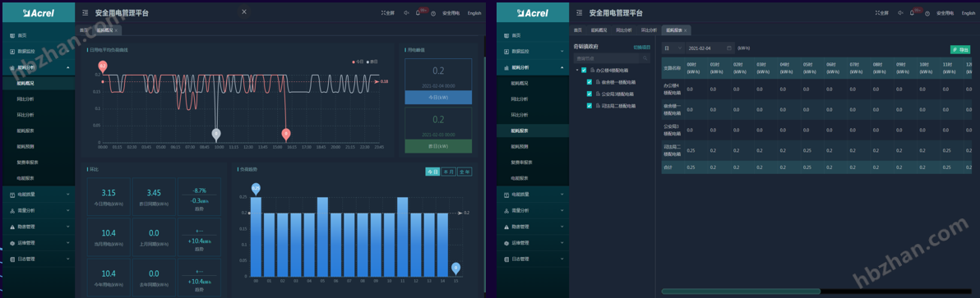Click the pink 0.2 max marker on load curve
980x298 pixels.
(x=103, y=66)
